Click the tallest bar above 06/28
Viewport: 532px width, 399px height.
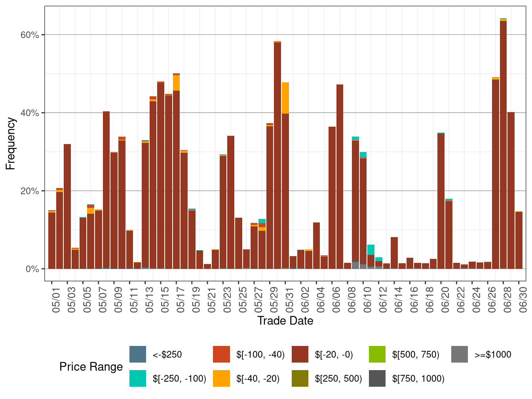(x=503, y=144)
